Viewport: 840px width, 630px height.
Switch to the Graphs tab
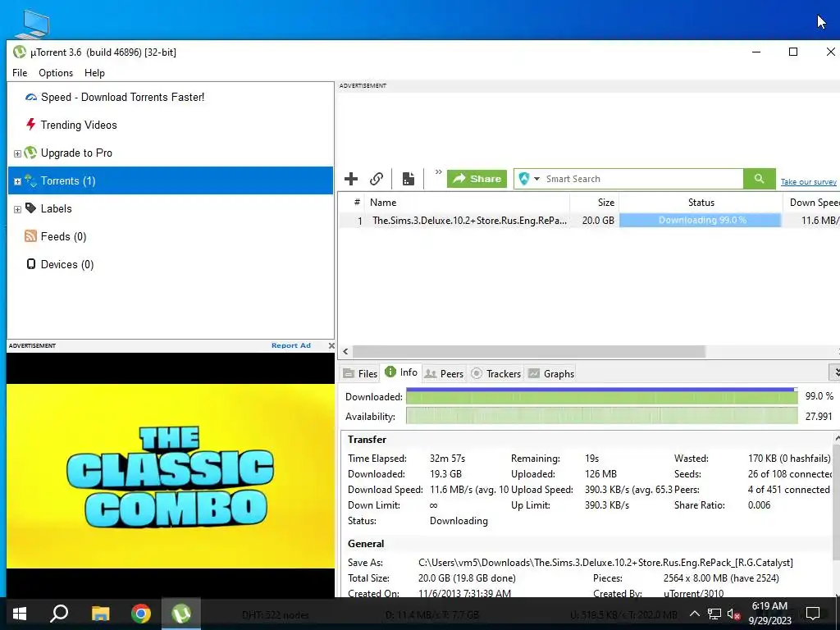coord(551,373)
